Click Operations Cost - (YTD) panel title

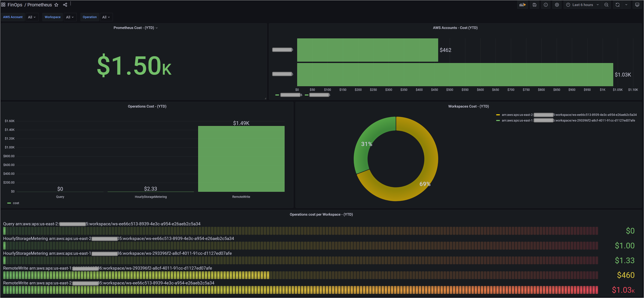click(147, 106)
